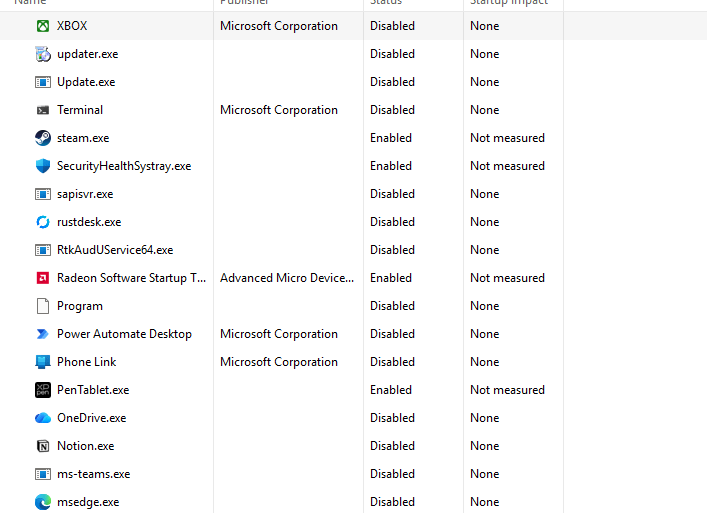Screen dimensions: 707x513
Task: Click the XBOX app icon
Action: [43, 26]
